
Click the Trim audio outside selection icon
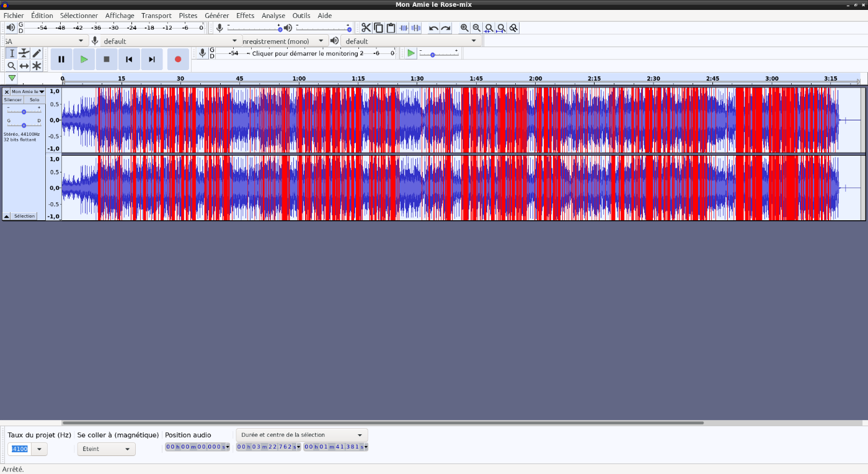(x=404, y=28)
